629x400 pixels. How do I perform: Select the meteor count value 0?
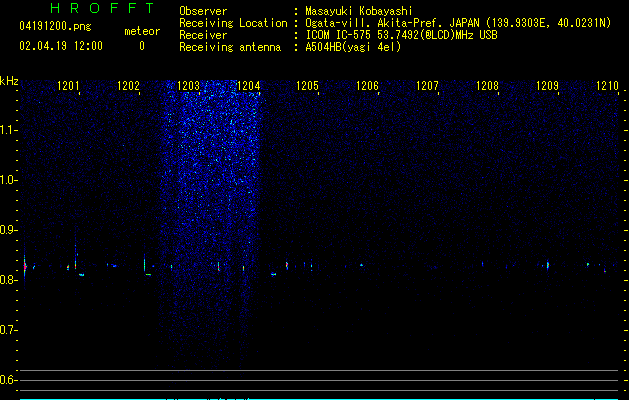(x=142, y=46)
